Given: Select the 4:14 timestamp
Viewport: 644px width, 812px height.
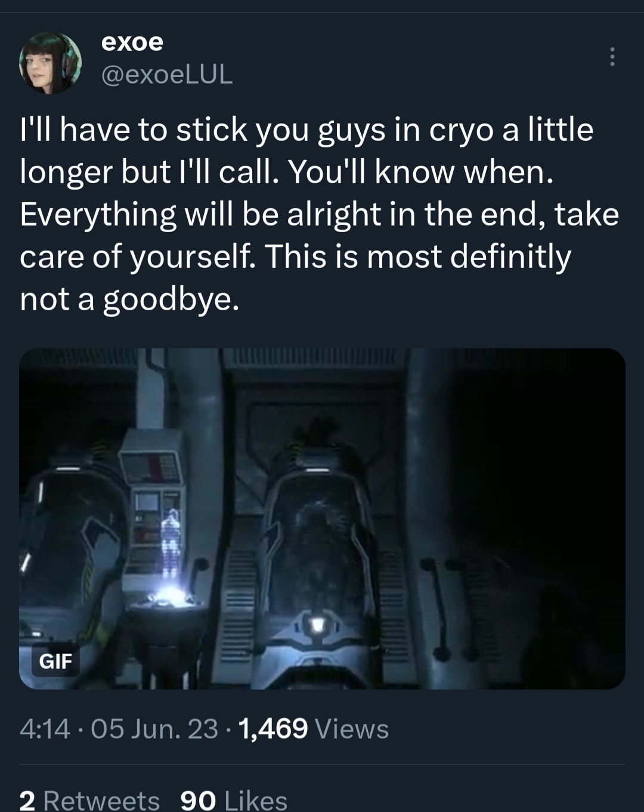Looking at the screenshot, I should 45,728.
